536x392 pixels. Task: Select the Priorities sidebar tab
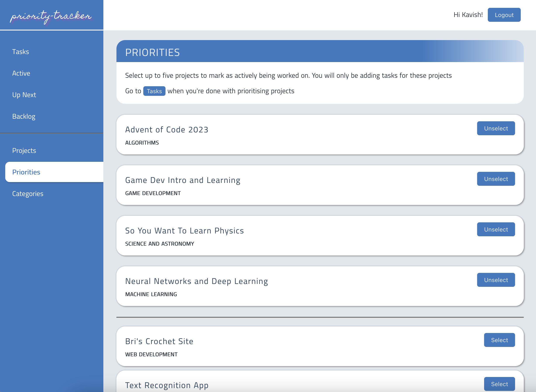[x=26, y=172]
